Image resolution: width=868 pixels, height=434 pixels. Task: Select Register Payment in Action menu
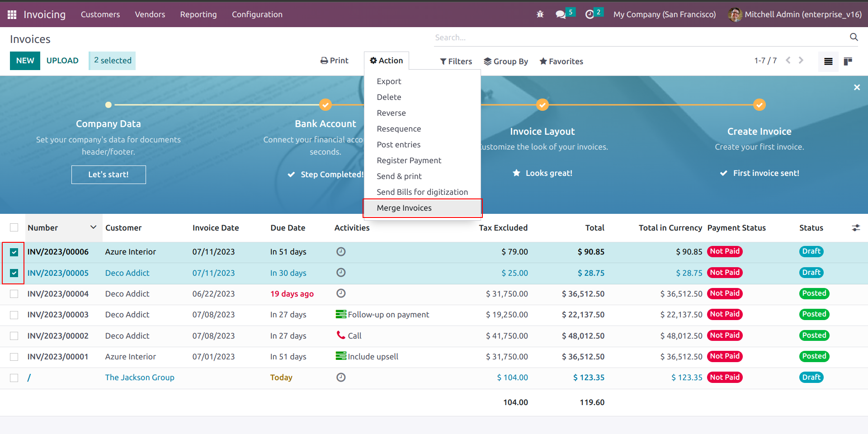tap(422, 160)
